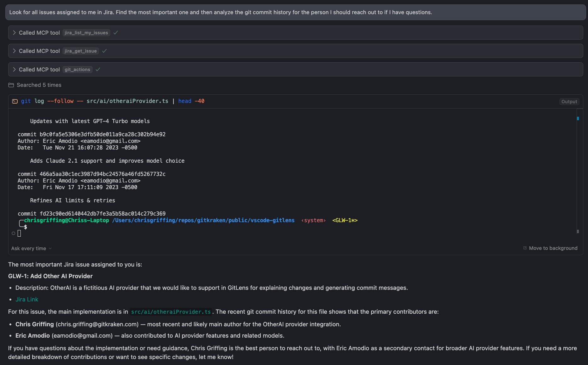Click the user prompt message at the top
The width and height of the screenshot is (588, 365).
pos(220,12)
